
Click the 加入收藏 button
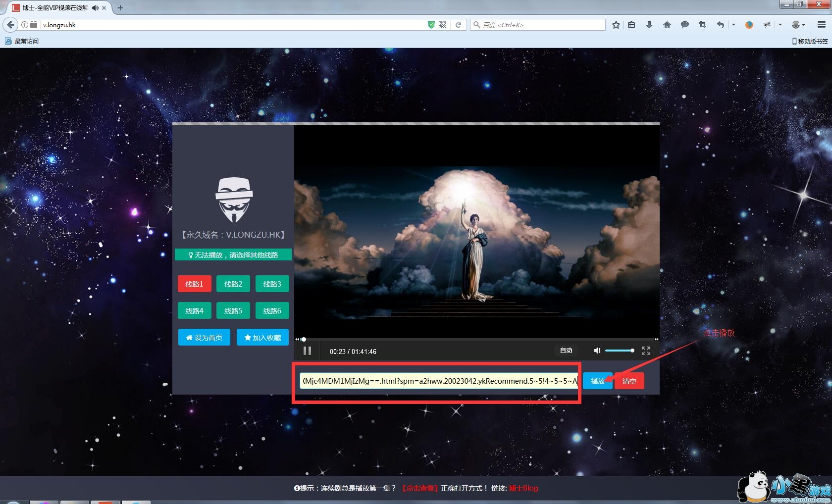tap(262, 337)
